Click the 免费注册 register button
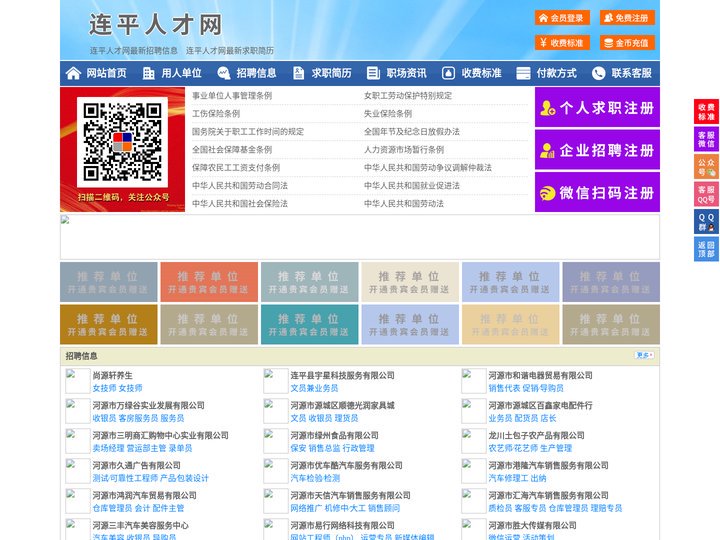 [x=627, y=18]
